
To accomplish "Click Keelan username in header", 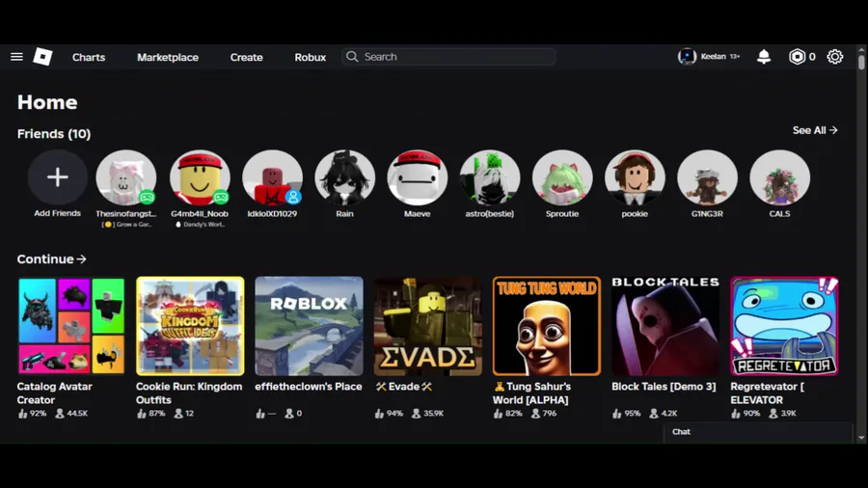I will 713,57.
